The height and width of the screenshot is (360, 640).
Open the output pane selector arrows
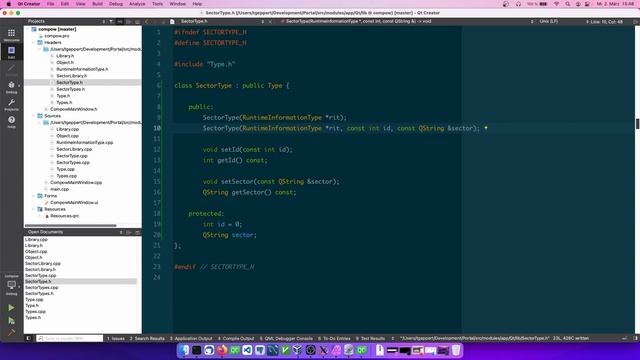pos(393,338)
